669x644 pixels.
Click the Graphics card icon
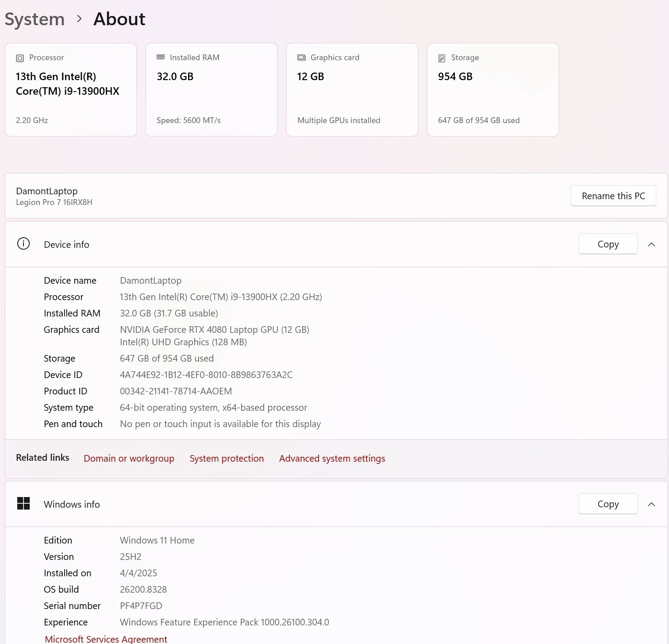301,58
